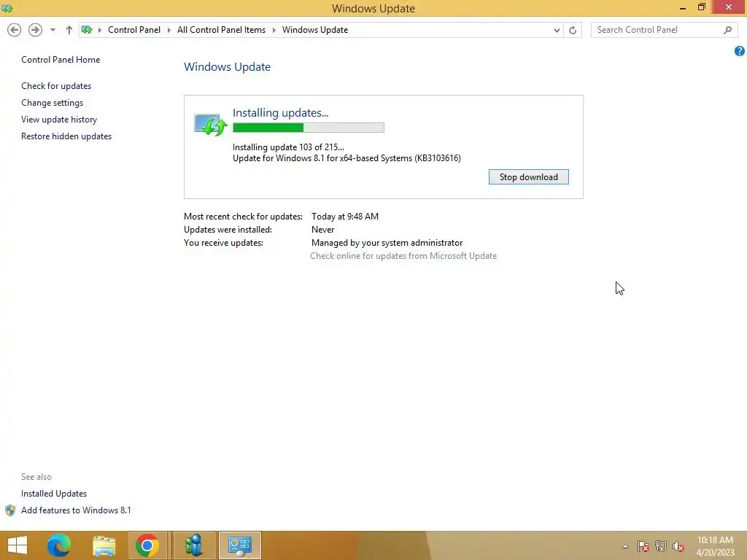Go up one level with Up arrow
Screen dimensions: 747x560
pyautogui.click(x=69, y=30)
